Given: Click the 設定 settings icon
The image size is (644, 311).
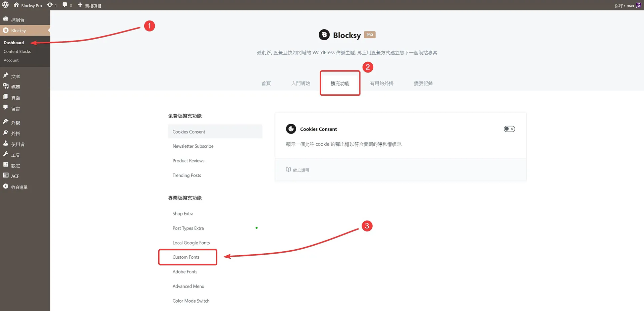Looking at the screenshot, I should (x=6, y=165).
